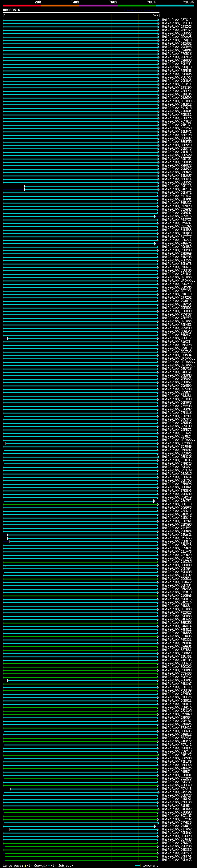Select the query label BB909516
The height and width of the screenshot is (868, 197).
point(11,10)
